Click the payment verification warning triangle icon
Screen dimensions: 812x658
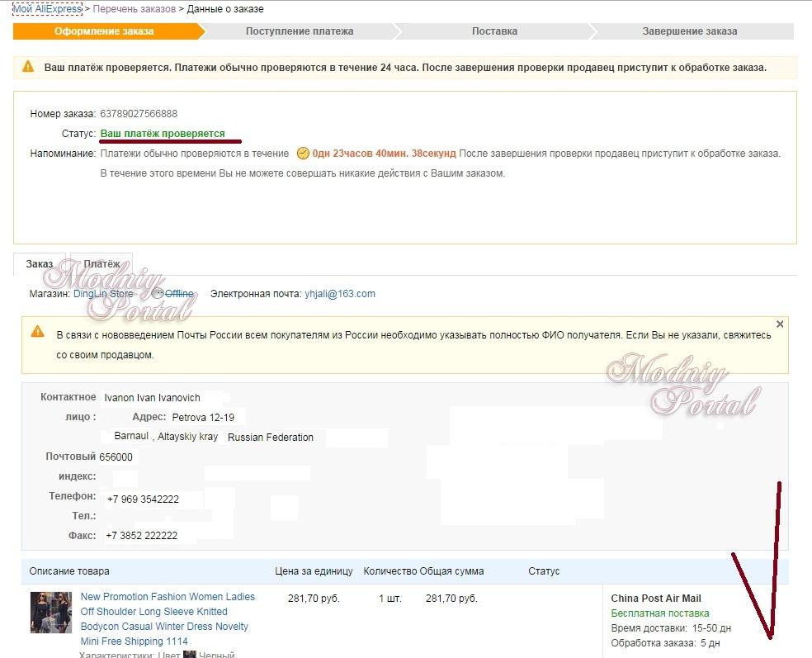[x=28, y=66]
